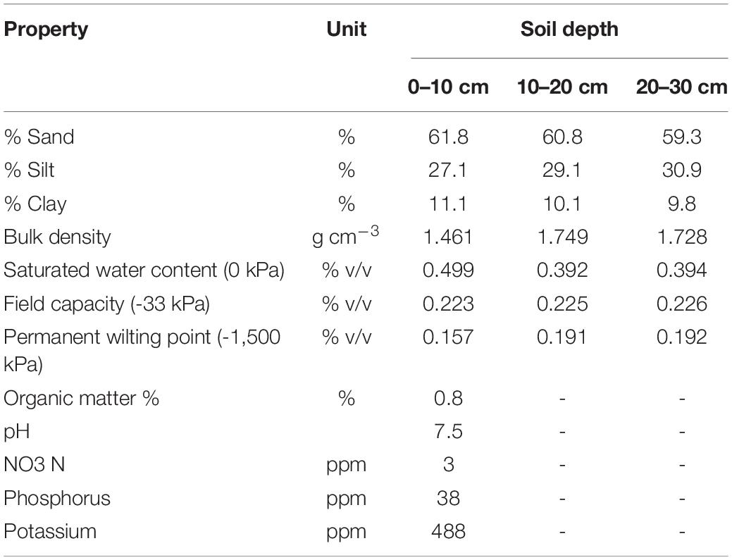Image resolution: width=732 pixels, height=560 pixels.
Task: Click Permanent wilting point label
Action: tap(142, 351)
